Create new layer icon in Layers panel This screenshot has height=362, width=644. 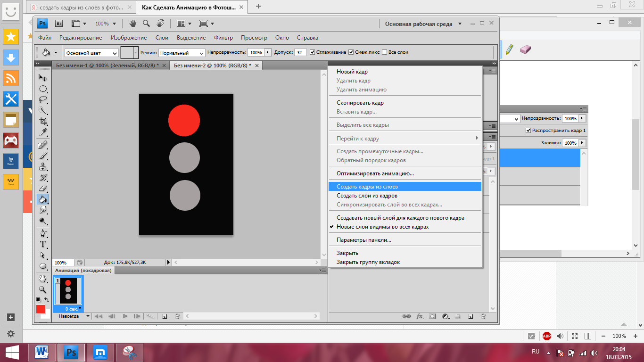pos(470,316)
